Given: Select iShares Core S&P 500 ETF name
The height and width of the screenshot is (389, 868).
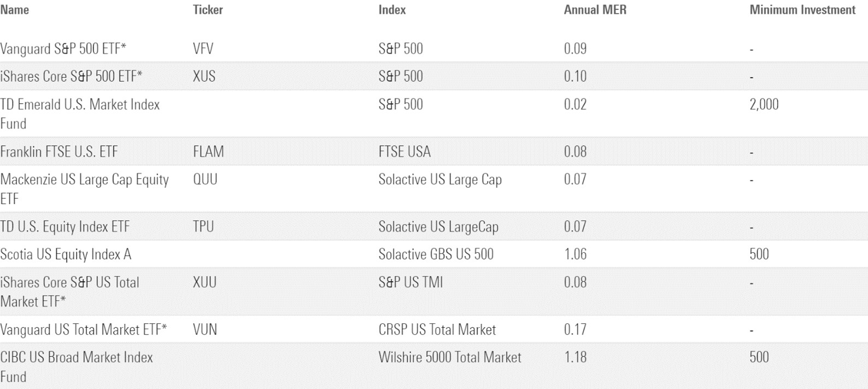Looking at the screenshot, I should coord(71,76).
